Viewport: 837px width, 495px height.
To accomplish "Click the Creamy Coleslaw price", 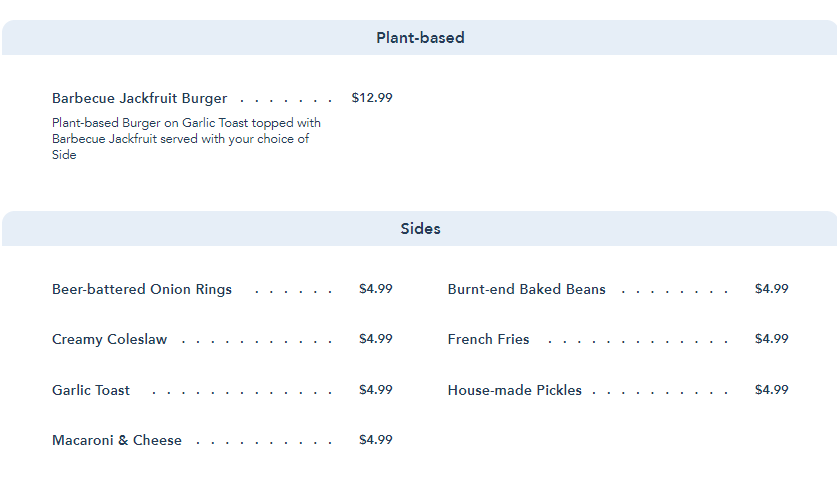I will tap(376, 339).
